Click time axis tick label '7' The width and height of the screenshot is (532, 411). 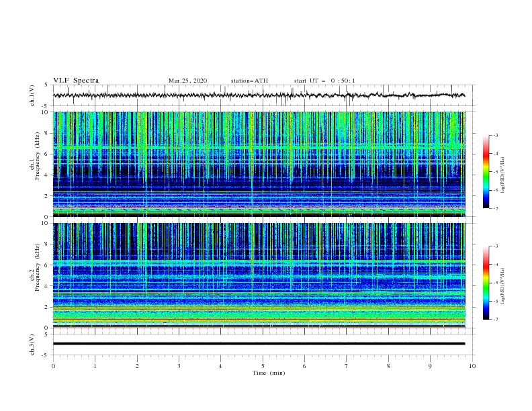point(347,366)
